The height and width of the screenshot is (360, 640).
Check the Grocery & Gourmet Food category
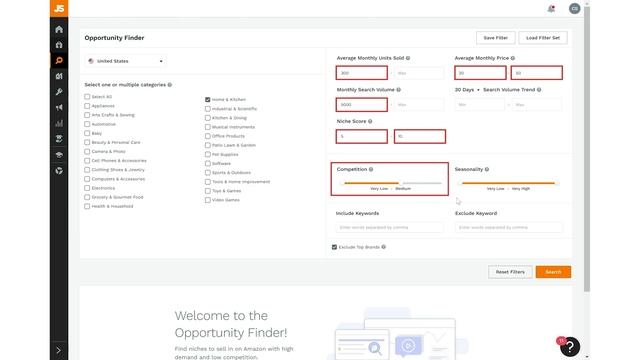tap(87, 197)
